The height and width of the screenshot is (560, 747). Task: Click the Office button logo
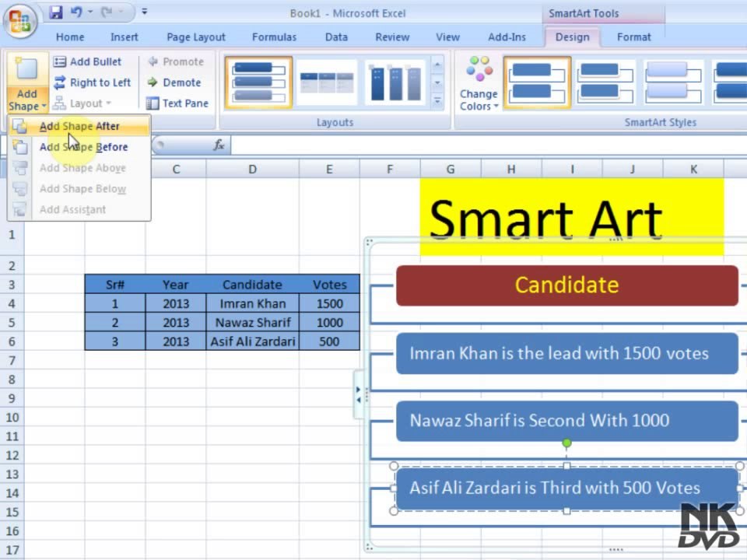pos(20,20)
